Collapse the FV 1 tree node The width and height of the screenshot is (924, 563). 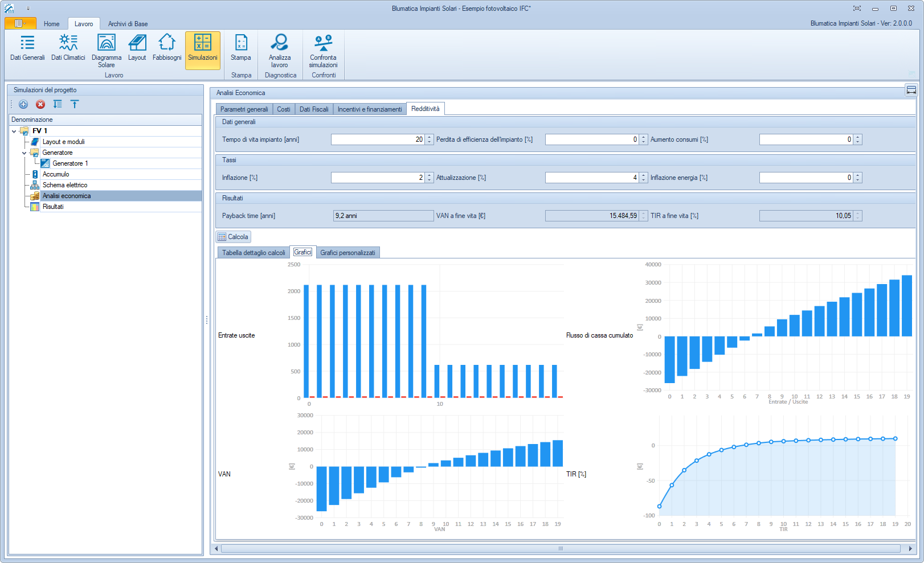click(14, 131)
